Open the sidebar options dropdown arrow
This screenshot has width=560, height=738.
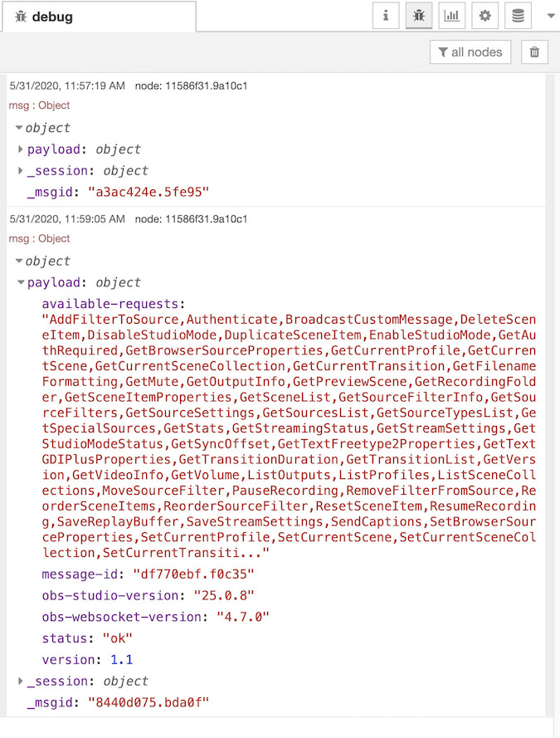[x=549, y=15]
